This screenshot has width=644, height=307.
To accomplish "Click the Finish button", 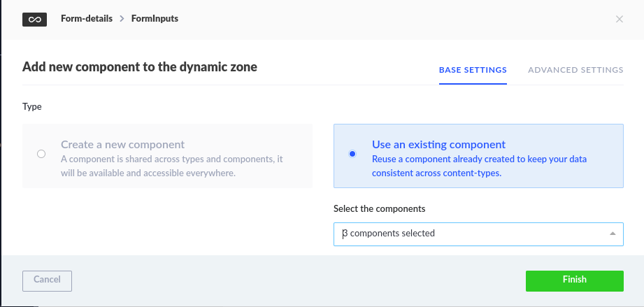I will [575, 281].
